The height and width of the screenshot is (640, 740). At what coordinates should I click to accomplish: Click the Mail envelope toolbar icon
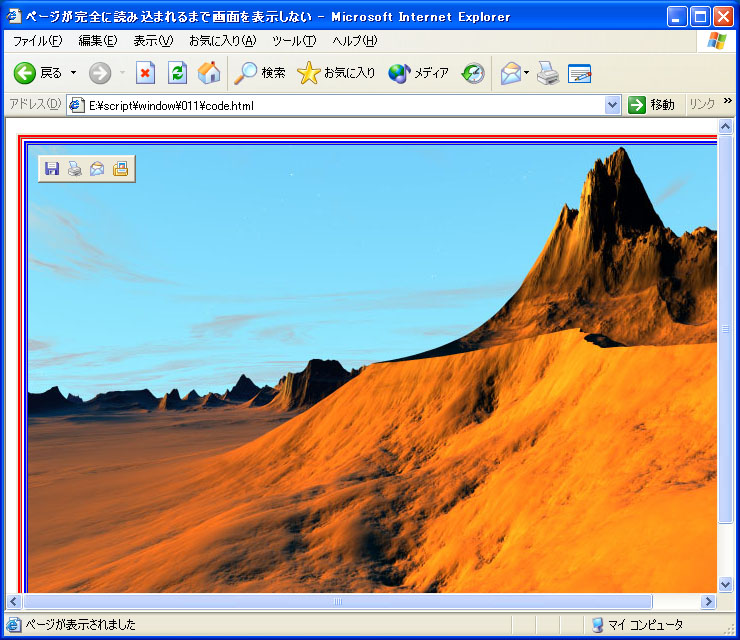coord(511,73)
